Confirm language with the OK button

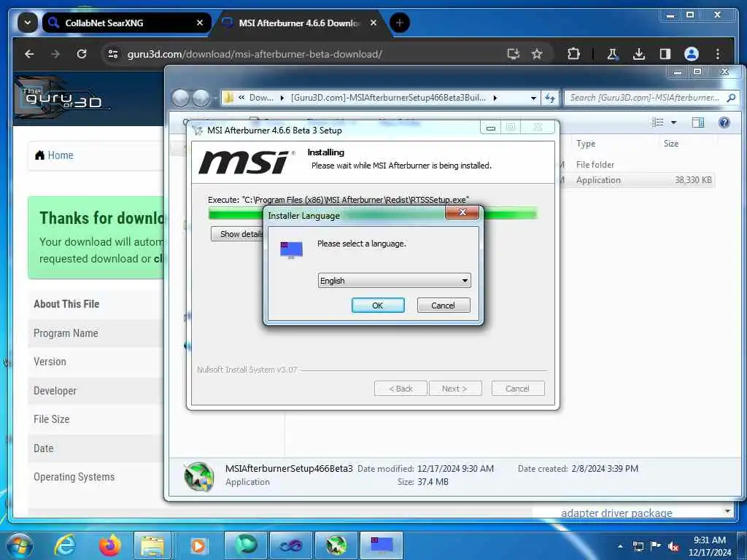click(378, 306)
